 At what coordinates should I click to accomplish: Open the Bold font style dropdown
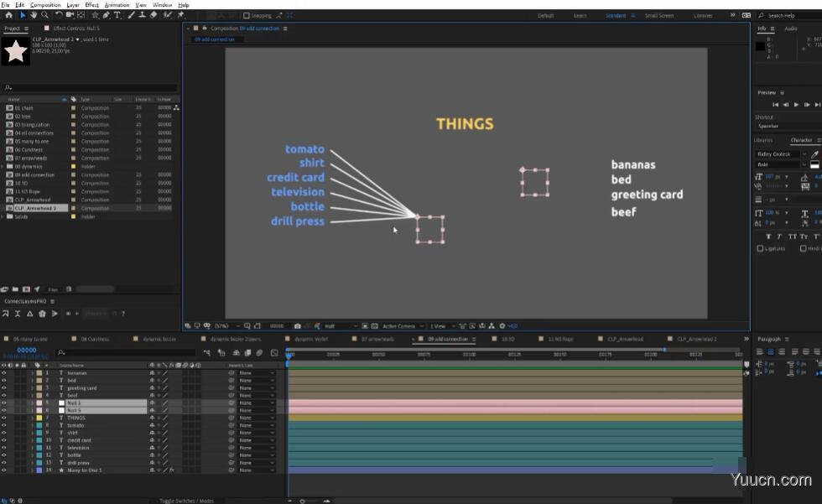[781, 164]
